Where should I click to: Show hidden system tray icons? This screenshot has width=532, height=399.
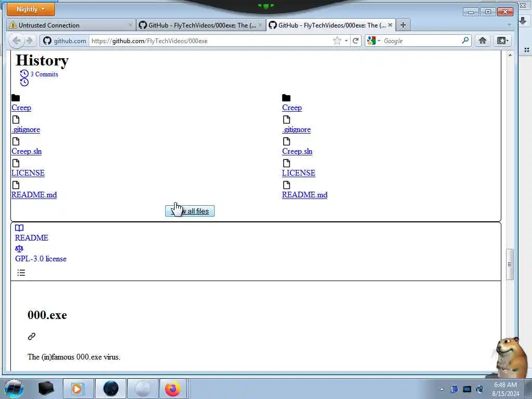(442, 389)
